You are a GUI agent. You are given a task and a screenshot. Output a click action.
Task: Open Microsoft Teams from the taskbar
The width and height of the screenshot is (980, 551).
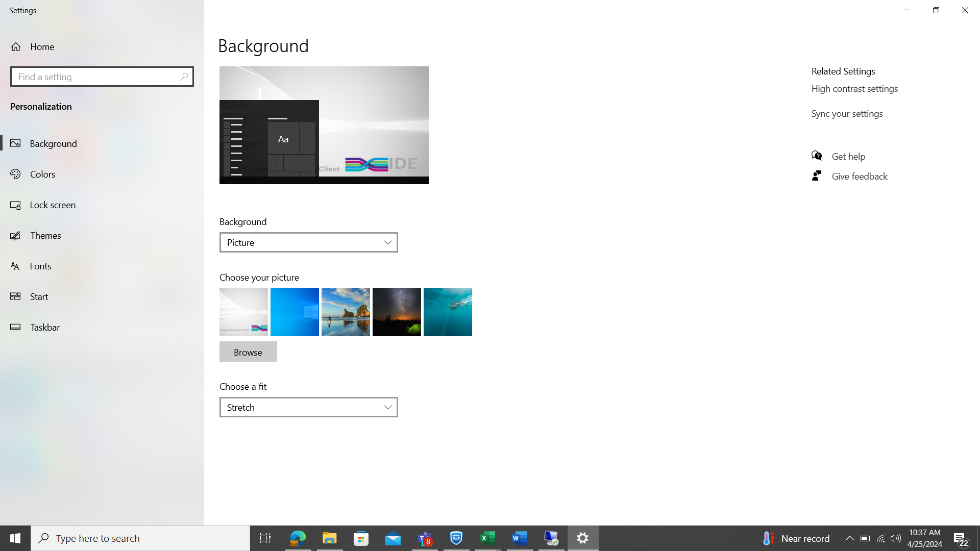click(x=424, y=538)
